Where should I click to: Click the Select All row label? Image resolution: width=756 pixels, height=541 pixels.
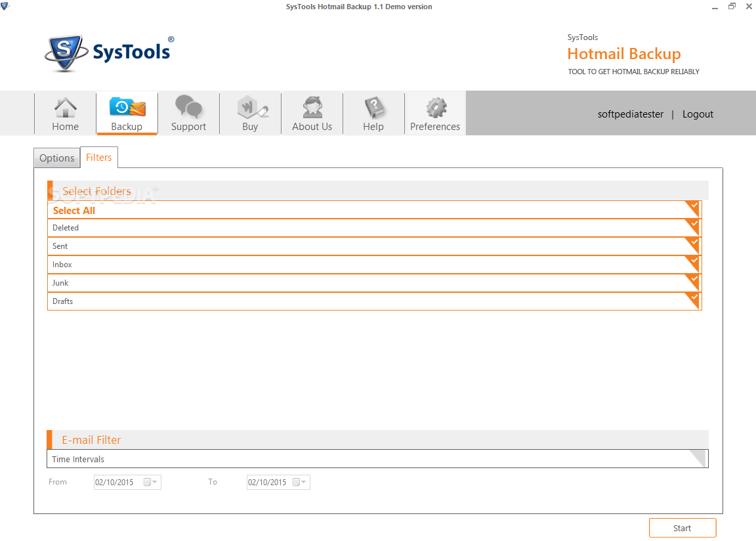pos(73,211)
